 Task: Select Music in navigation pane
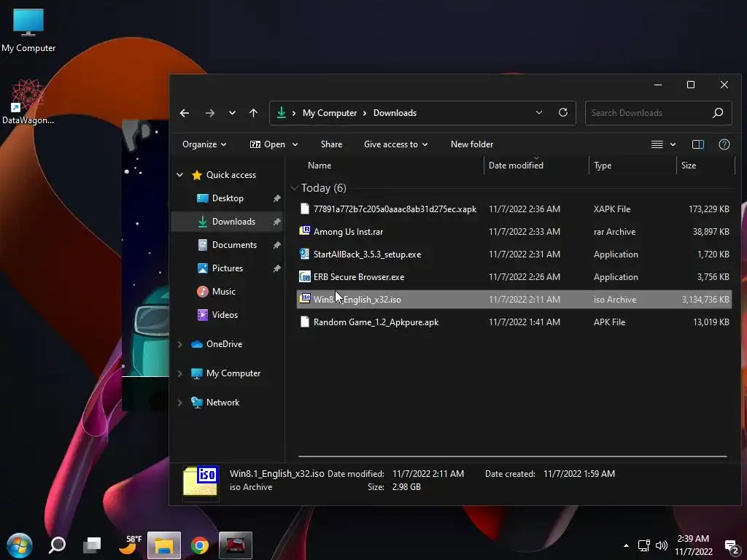[216, 292]
